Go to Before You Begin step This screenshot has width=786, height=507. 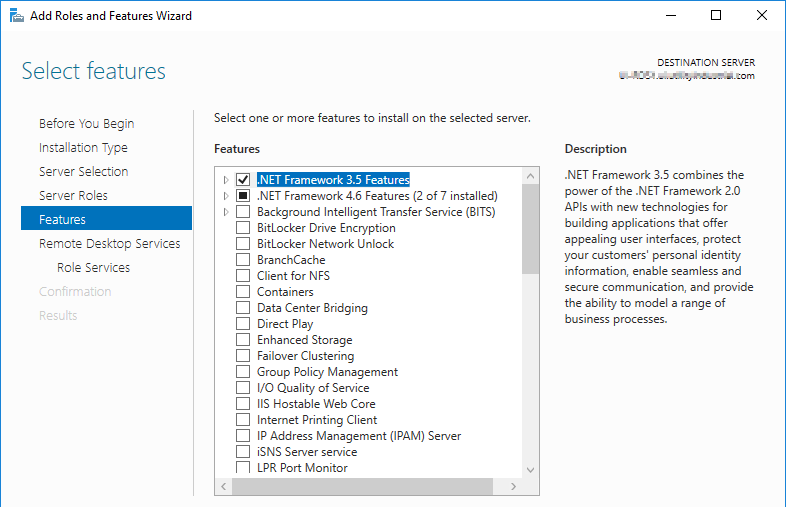(87, 123)
